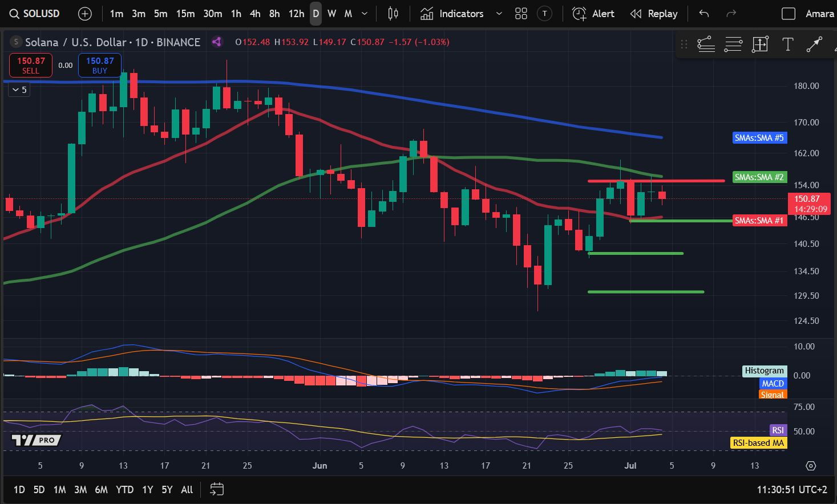The width and height of the screenshot is (837, 504).
Task: Select the 1m timeframe
Action: (116, 14)
